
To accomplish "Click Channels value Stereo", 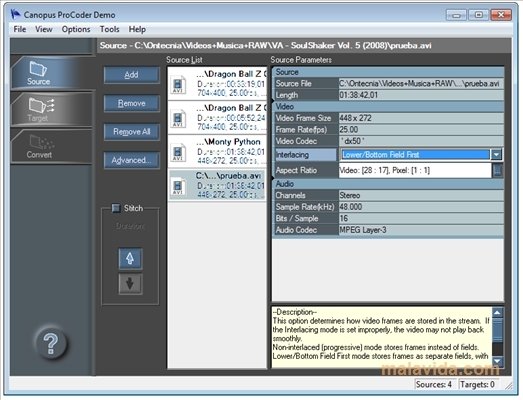I will point(421,195).
